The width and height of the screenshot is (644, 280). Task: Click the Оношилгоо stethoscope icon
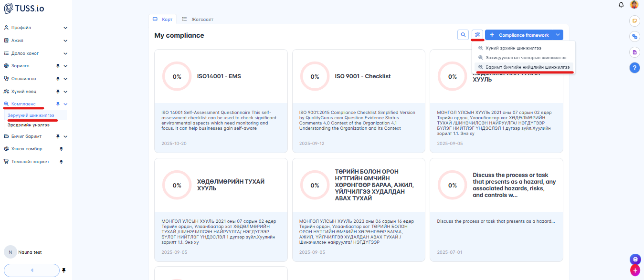pos(6,79)
